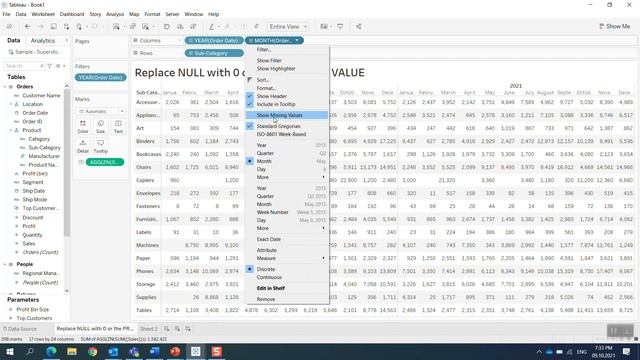The height and width of the screenshot is (360, 640).
Task: Click the Duplicate sheet toolbar icon
Action: (133, 27)
